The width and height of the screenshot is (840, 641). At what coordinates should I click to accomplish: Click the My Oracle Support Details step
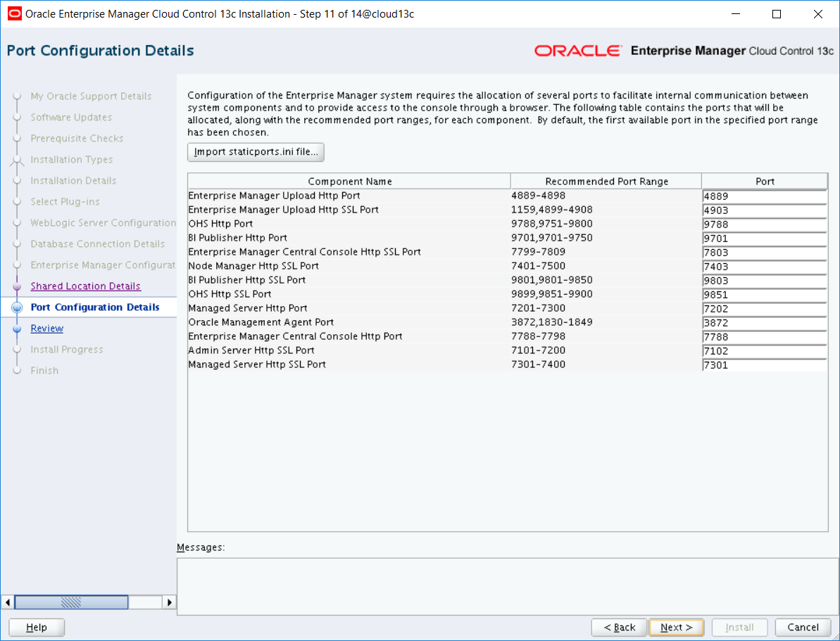(91, 96)
